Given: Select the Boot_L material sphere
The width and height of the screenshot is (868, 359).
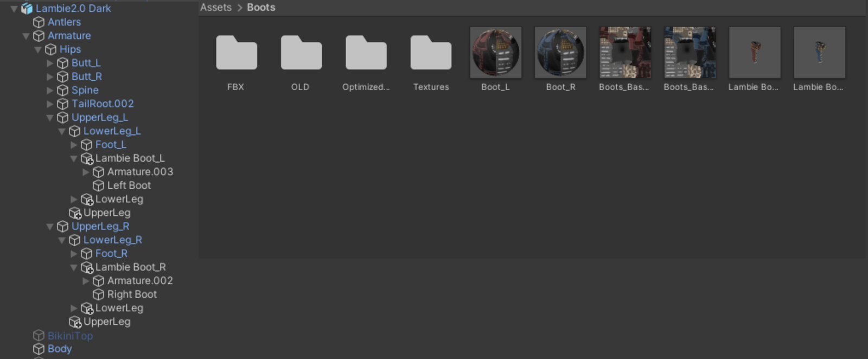Looking at the screenshot, I should (x=495, y=53).
